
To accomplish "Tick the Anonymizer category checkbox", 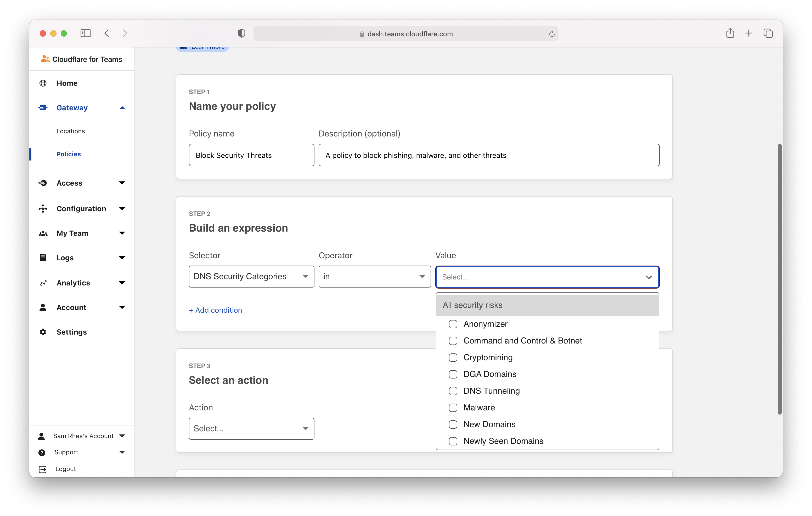I will coord(453,324).
